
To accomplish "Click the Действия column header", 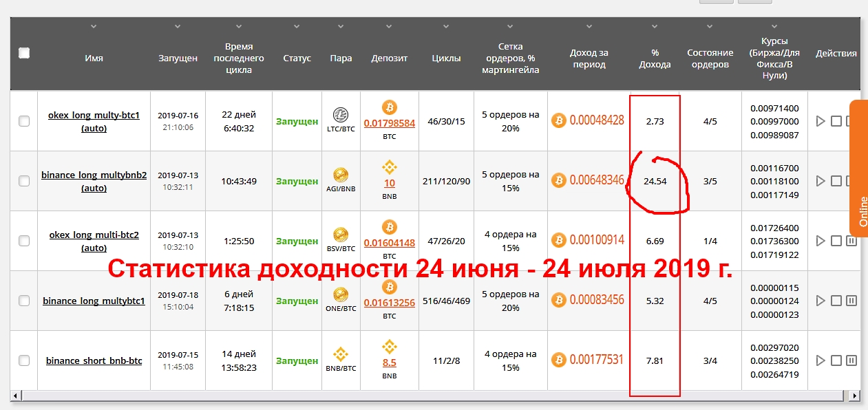I will point(836,53).
